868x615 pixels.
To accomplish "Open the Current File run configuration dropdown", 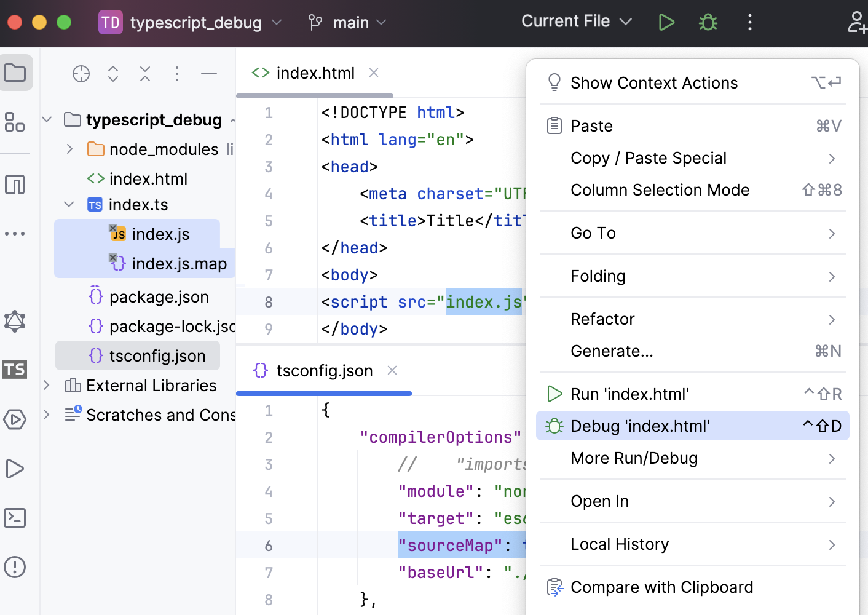I will click(x=576, y=21).
